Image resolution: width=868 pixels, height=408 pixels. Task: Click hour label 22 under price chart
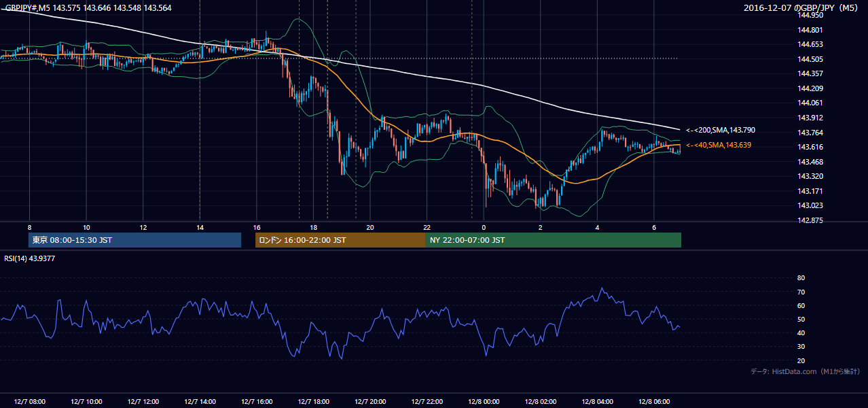pos(427,227)
